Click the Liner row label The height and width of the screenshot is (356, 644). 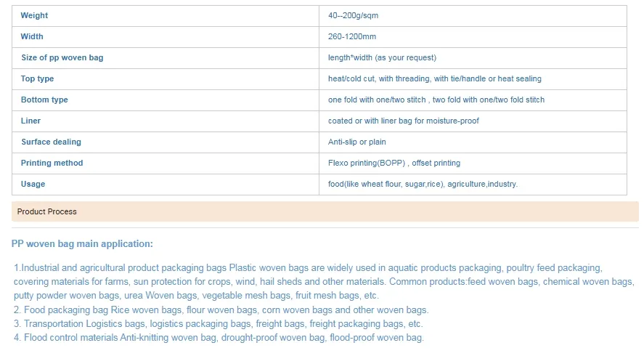tap(30, 121)
